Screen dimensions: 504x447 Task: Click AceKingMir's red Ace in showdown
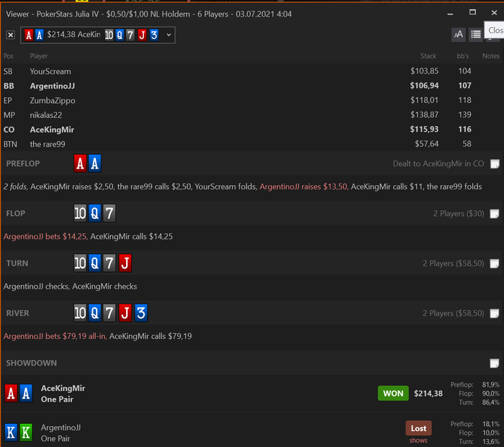12,393
